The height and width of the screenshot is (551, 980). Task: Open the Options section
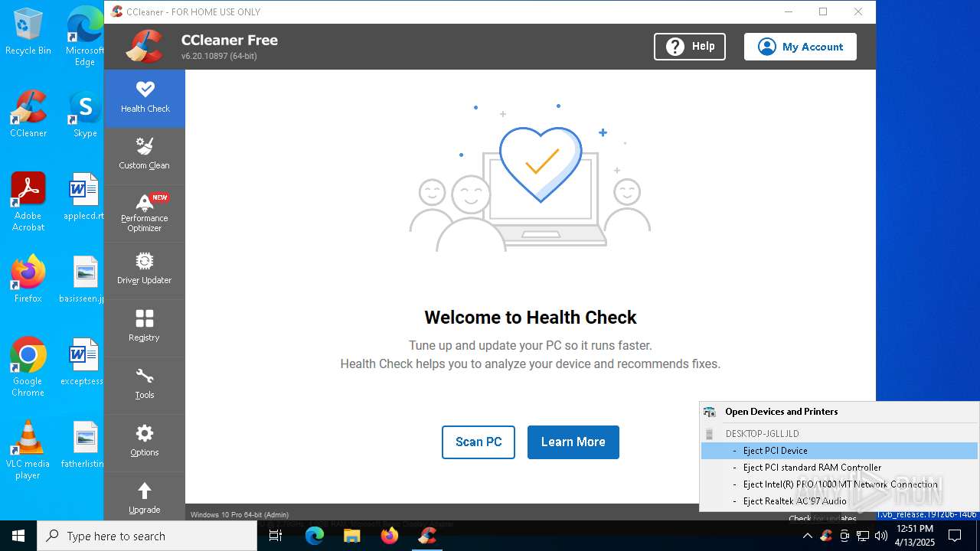pyautogui.click(x=145, y=442)
